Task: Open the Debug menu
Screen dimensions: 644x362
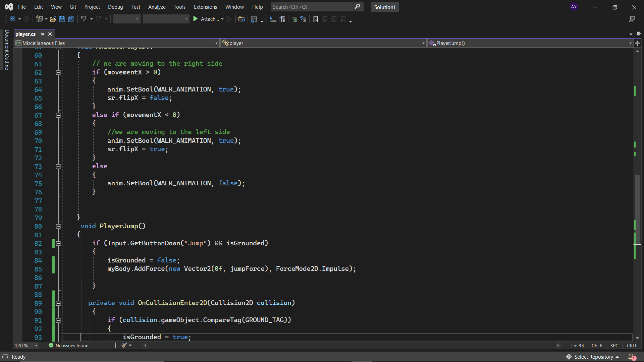Action: coord(115,7)
